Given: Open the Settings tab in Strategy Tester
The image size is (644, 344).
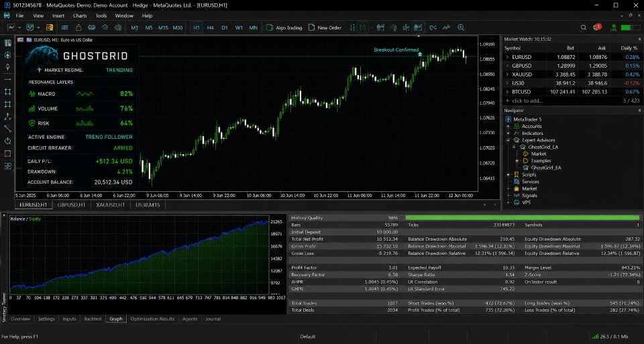Looking at the screenshot, I should [x=46, y=319].
